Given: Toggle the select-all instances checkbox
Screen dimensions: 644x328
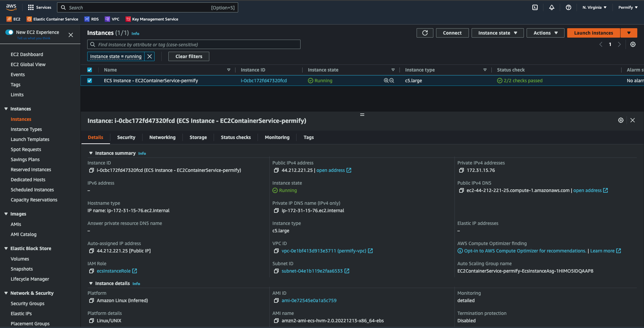Looking at the screenshot, I should [x=90, y=70].
